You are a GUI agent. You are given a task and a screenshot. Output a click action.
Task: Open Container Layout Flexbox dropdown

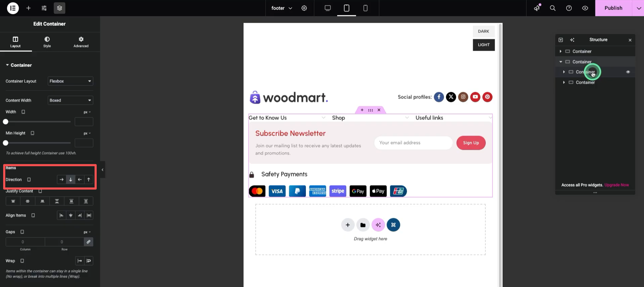click(70, 81)
